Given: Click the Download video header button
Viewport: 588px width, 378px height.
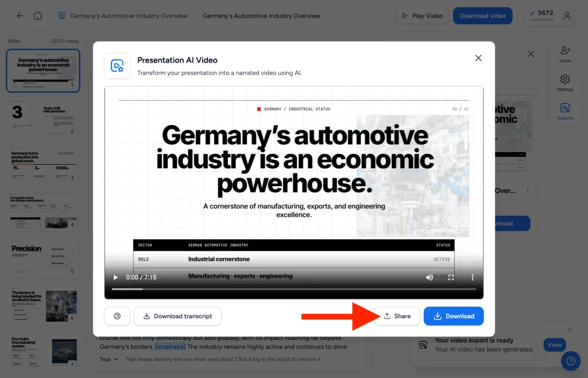Looking at the screenshot, I should (x=482, y=16).
